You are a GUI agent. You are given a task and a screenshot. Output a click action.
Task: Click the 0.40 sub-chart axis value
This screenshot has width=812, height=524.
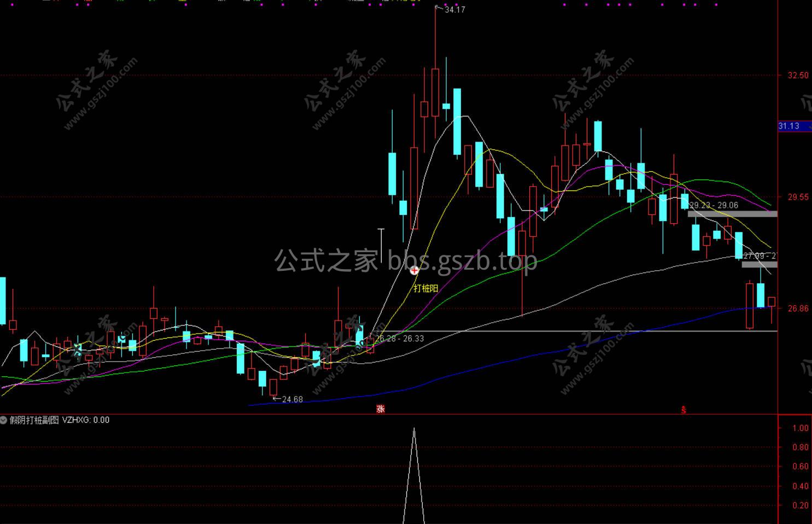coord(801,486)
